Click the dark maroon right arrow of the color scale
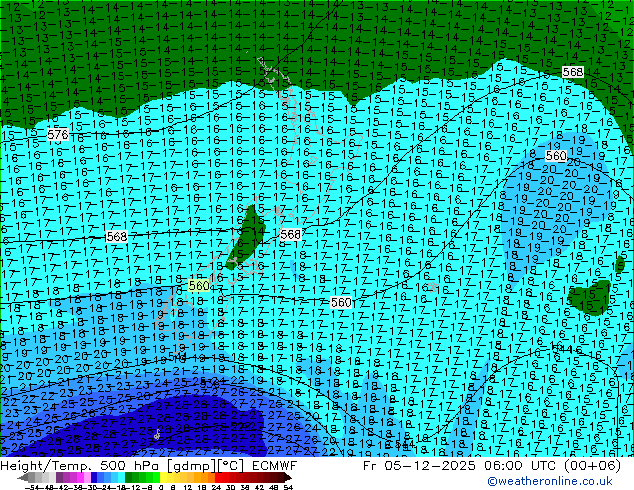The height and width of the screenshot is (490, 634). click(288, 477)
